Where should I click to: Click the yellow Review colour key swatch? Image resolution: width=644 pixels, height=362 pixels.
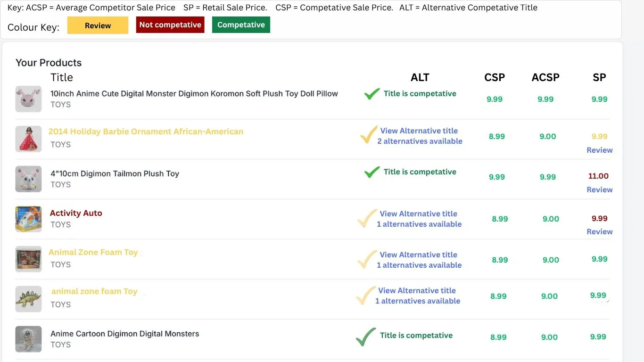tap(98, 25)
